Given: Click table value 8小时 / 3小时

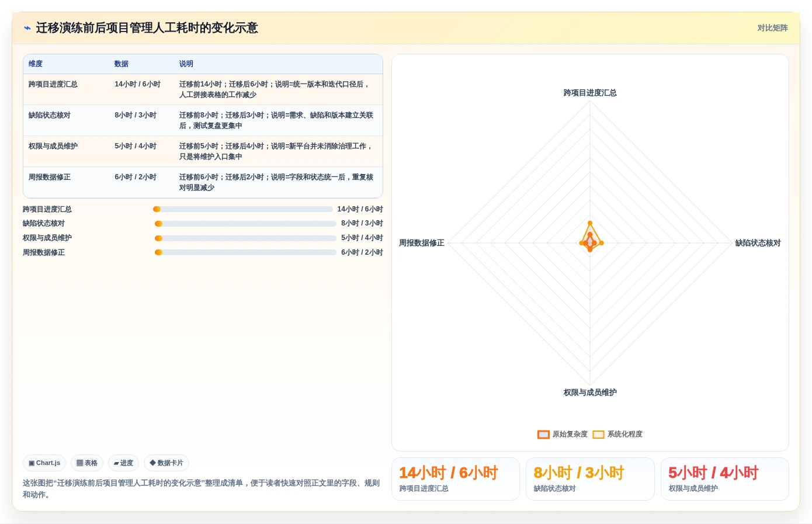Looking at the screenshot, I should [x=136, y=115].
